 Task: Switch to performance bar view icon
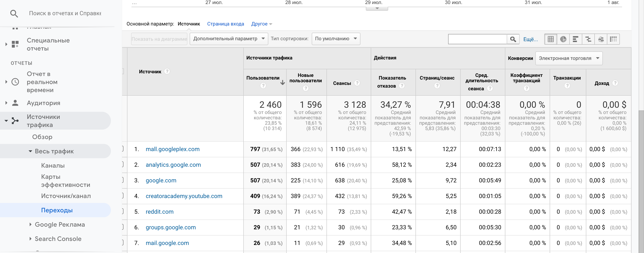tap(576, 39)
